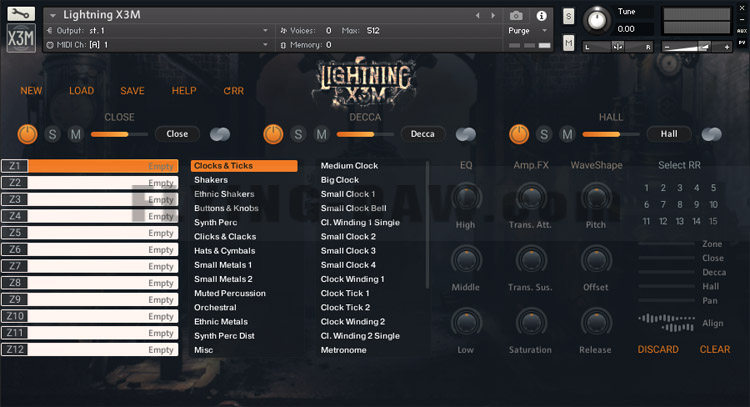Select the Ethnic Metals category

(221, 321)
